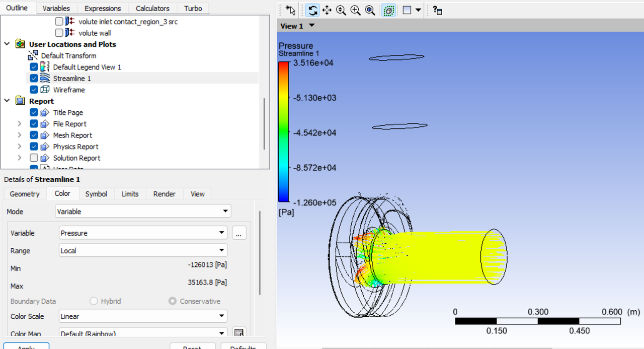Expand the Solution Report node
This screenshot has width=644, height=349.
(x=19, y=158)
